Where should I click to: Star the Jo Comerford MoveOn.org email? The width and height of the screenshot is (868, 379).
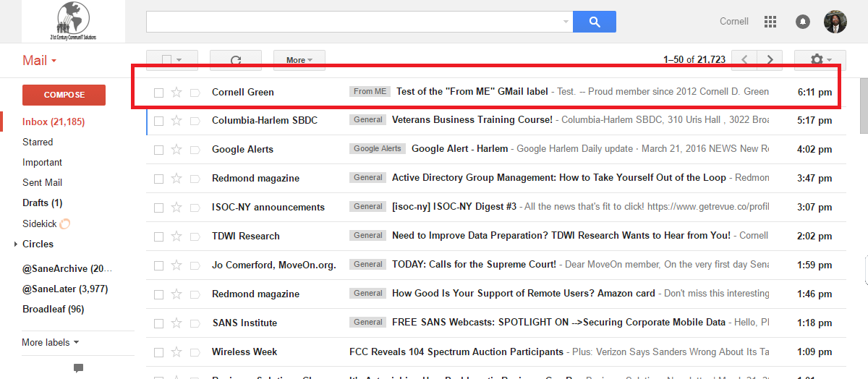176,265
